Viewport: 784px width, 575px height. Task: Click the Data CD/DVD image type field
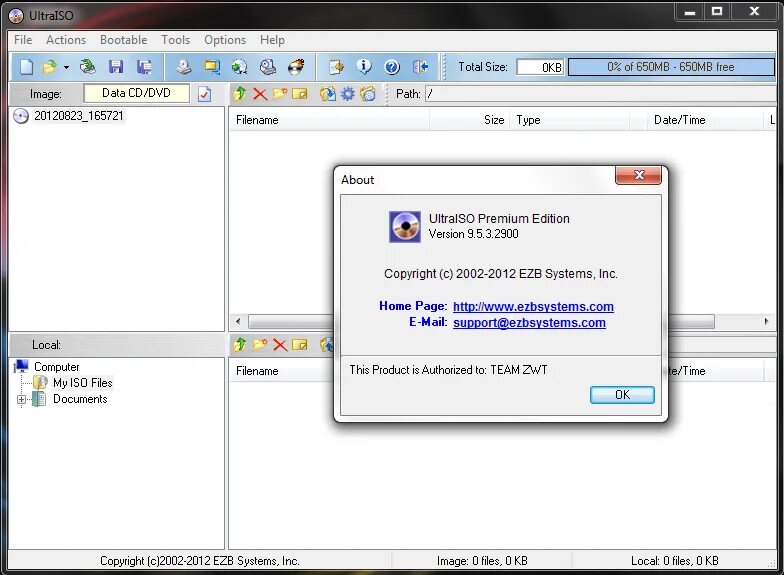[136, 93]
